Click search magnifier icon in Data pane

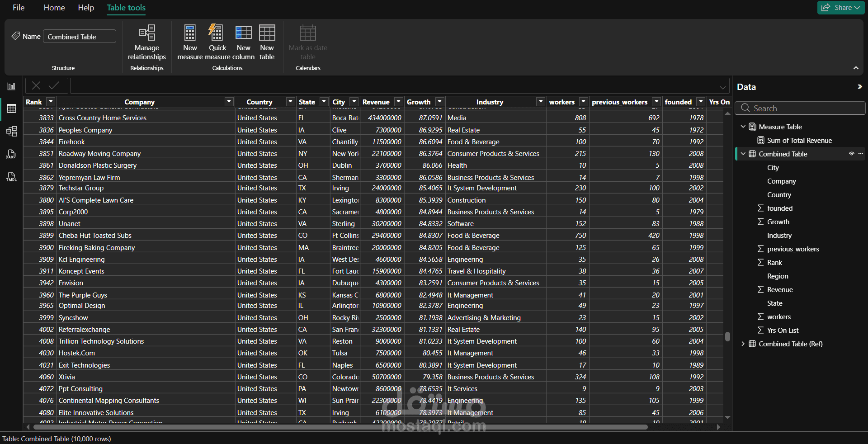click(x=745, y=108)
